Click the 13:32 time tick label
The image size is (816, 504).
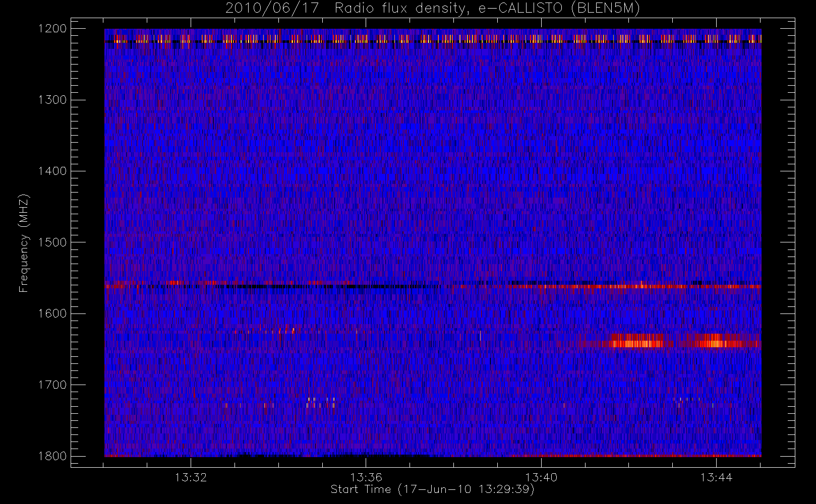191,477
